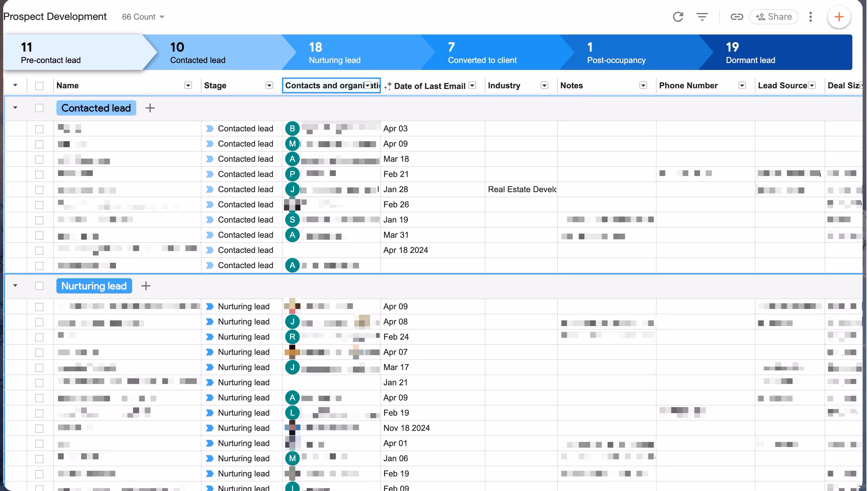Click the Share button
This screenshot has height=491, width=868.
click(x=774, y=17)
